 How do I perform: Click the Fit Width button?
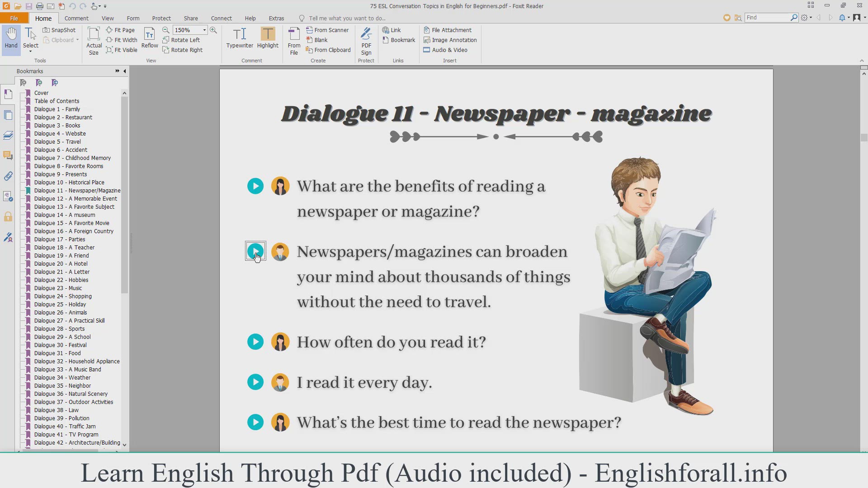tap(122, 40)
